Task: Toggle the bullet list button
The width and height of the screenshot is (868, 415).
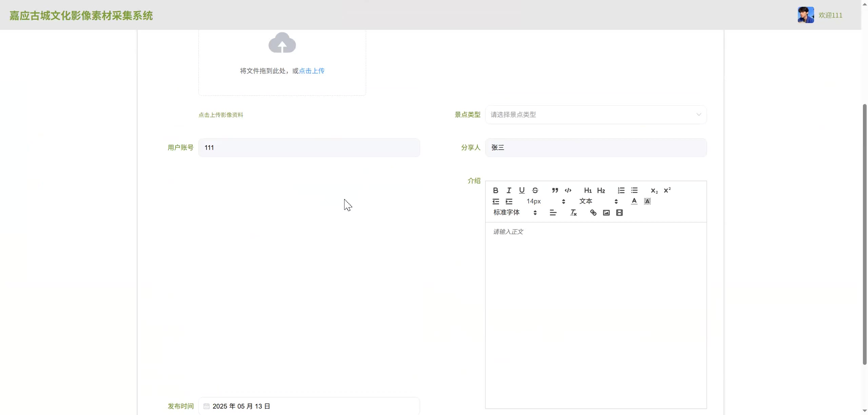Action: (x=634, y=190)
